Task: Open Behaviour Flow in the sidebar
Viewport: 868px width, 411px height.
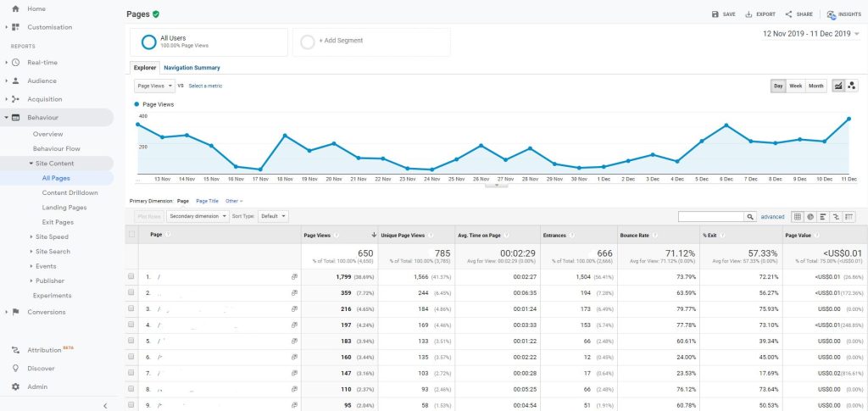Action: [x=57, y=149]
